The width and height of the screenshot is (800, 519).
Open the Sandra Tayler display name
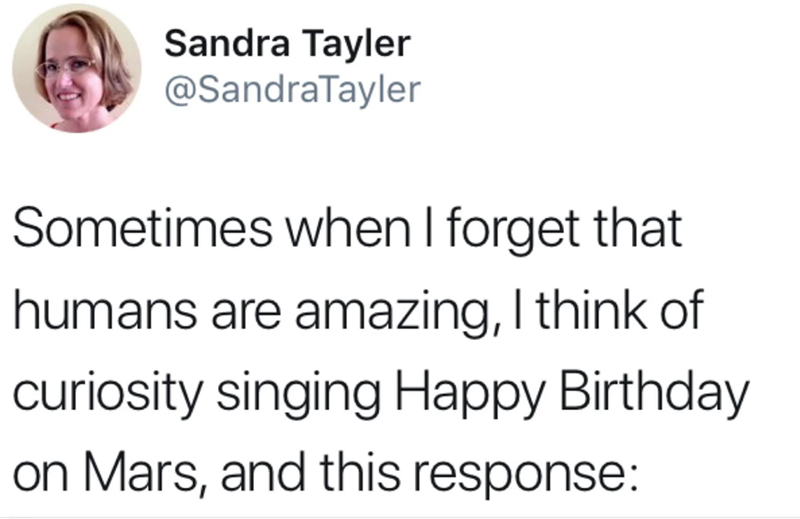[x=286, y=44]
